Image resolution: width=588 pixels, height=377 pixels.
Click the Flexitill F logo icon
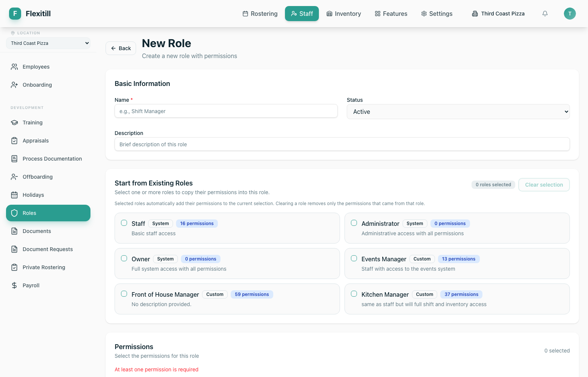click(15, 14)
